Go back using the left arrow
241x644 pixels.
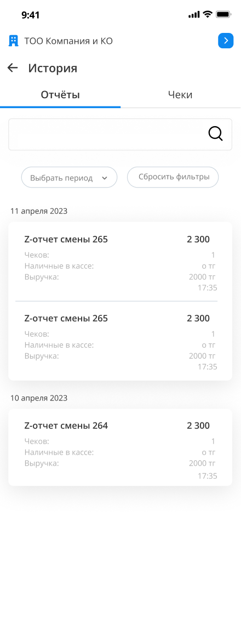pos(13,68)
